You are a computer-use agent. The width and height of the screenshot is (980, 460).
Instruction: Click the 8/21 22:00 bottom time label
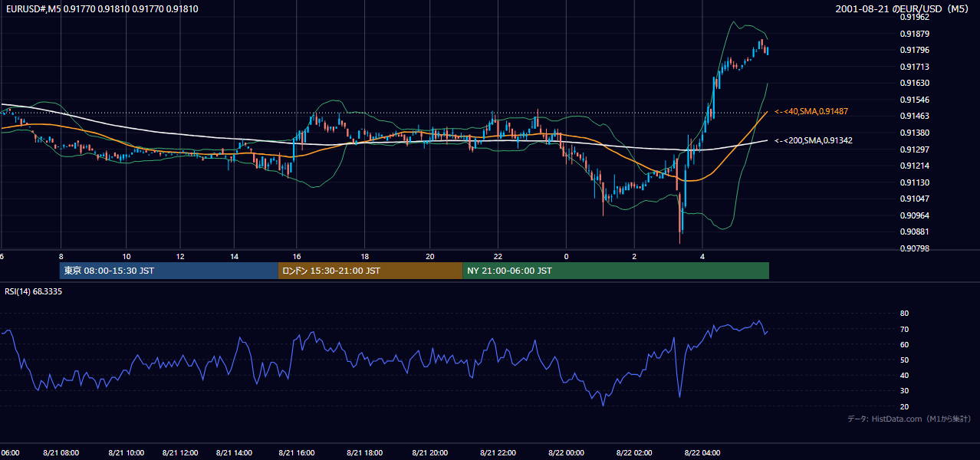498,453
